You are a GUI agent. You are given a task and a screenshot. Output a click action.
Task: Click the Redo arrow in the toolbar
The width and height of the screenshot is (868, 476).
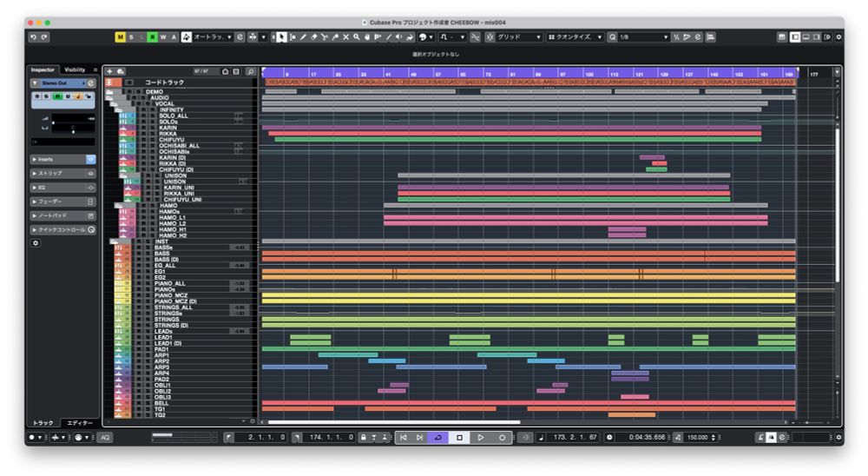44,37
